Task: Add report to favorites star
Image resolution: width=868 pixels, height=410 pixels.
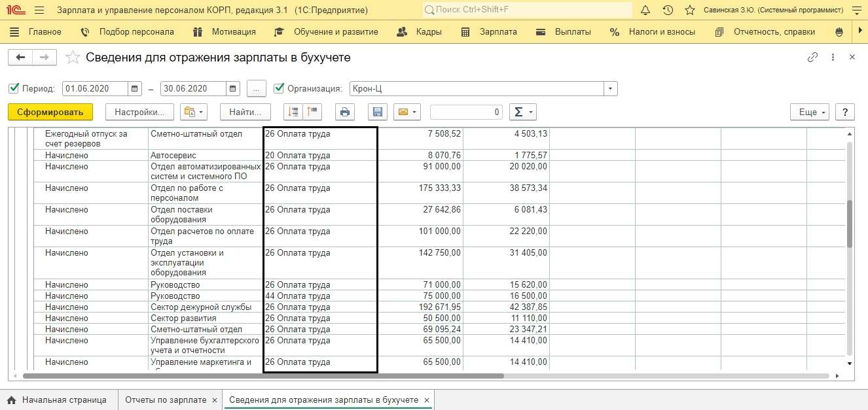Action: coord(73,58)
